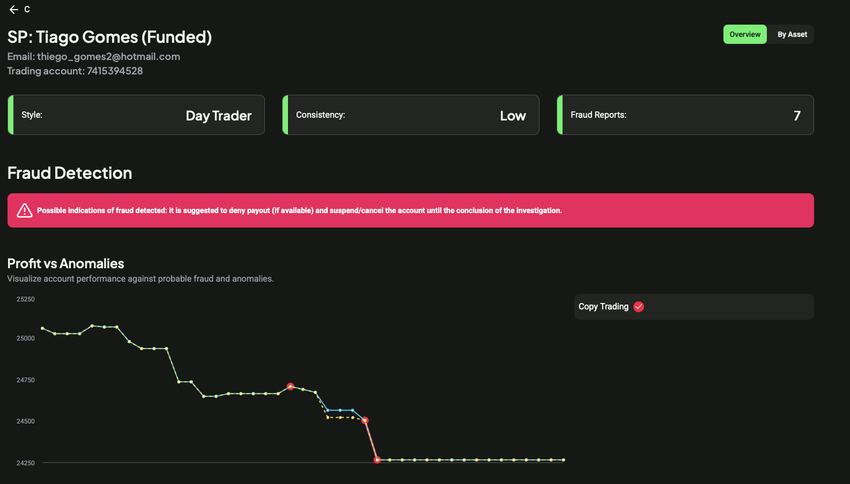The height and width of the screenshot is (484, 850).
Task: Click the Style Day Trader card
Action: [x=136, y=115]
